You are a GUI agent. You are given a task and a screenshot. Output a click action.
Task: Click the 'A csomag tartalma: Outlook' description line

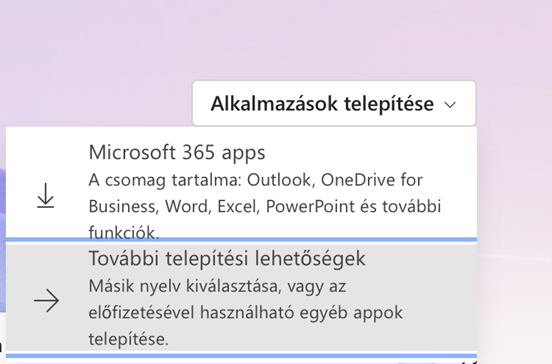(x=256, y=180)
